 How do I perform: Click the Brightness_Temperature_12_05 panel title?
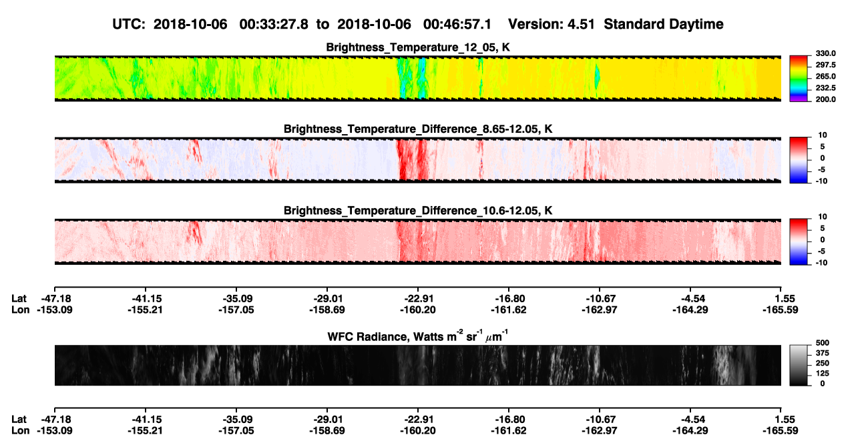pos(418,47)
